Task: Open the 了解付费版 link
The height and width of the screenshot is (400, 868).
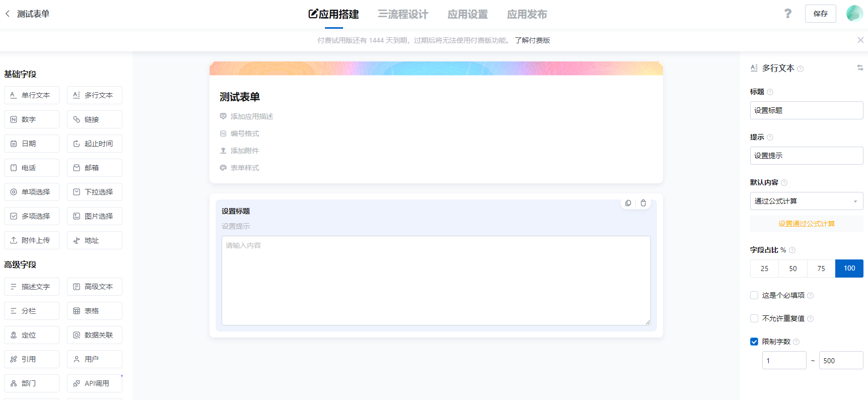Action: click(532, 40)
